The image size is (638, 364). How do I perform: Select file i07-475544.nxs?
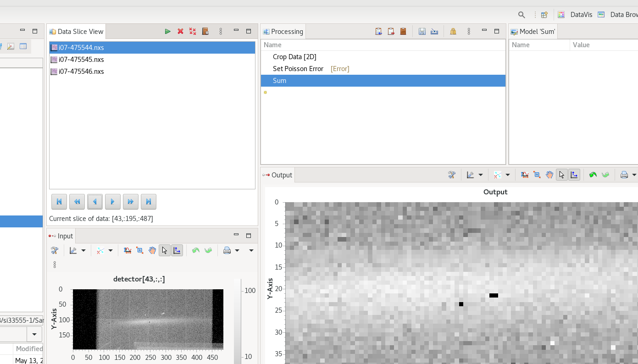click(x=152, y=48)
